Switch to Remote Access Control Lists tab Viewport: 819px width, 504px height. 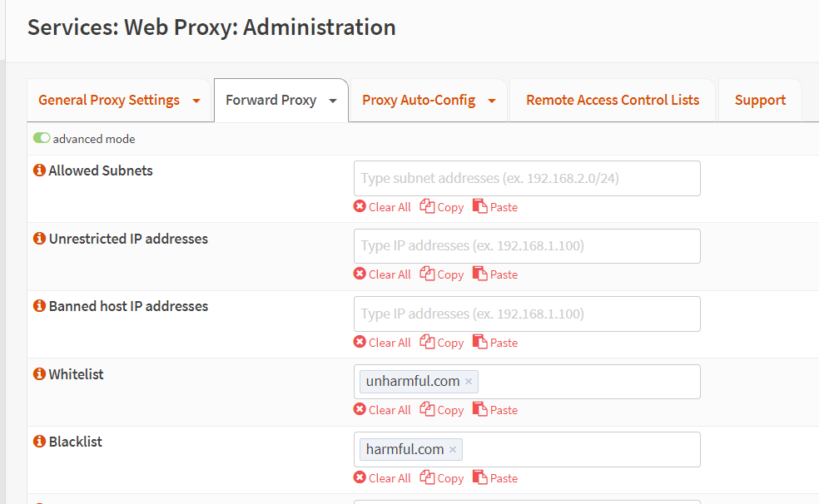point(612,100)
